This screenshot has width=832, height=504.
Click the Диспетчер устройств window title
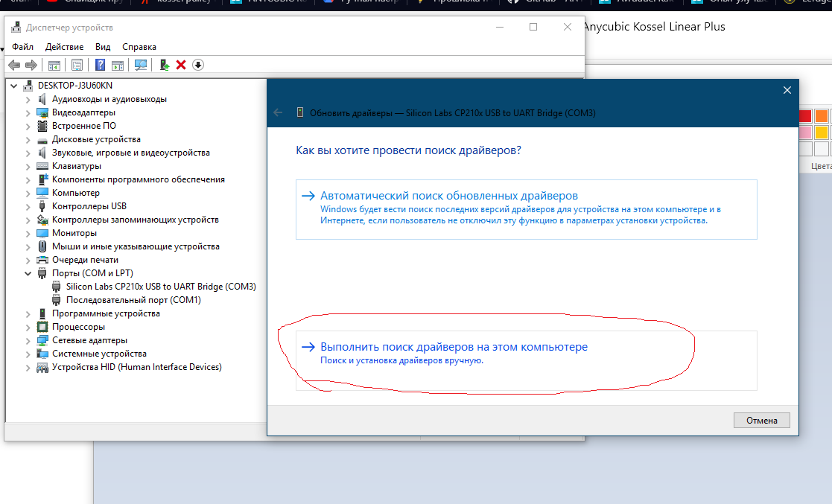tap(69, 27)
